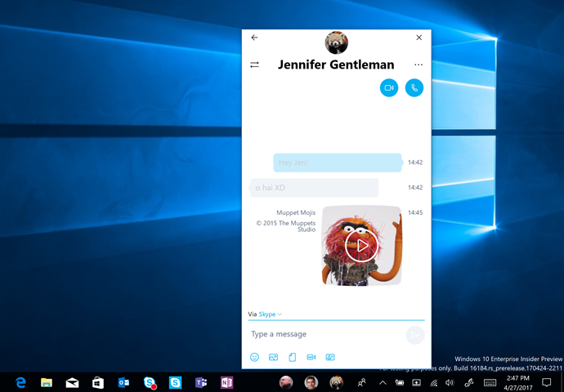Start a voice call with Jennifer
564x392 pixels.
point(414,87)
